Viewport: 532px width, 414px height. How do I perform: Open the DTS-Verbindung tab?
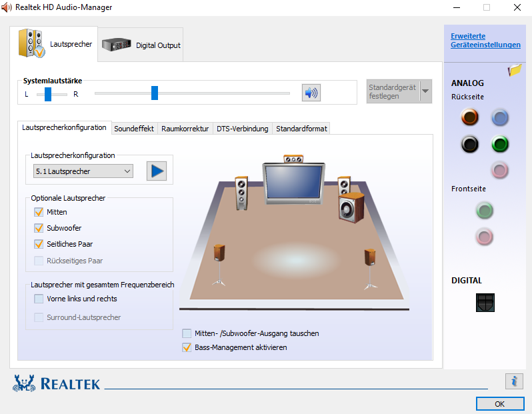[242, 129]
